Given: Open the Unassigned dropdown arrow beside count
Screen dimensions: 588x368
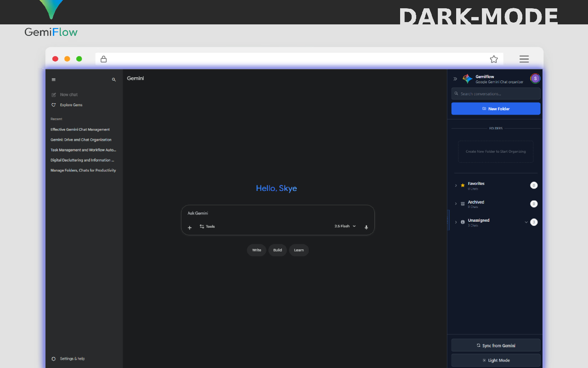Looking at the screenshot, I should pos(526,222).
